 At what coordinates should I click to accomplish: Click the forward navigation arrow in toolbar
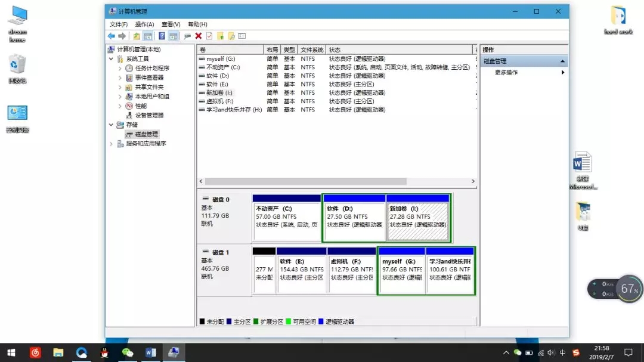(x=120, y=36)
